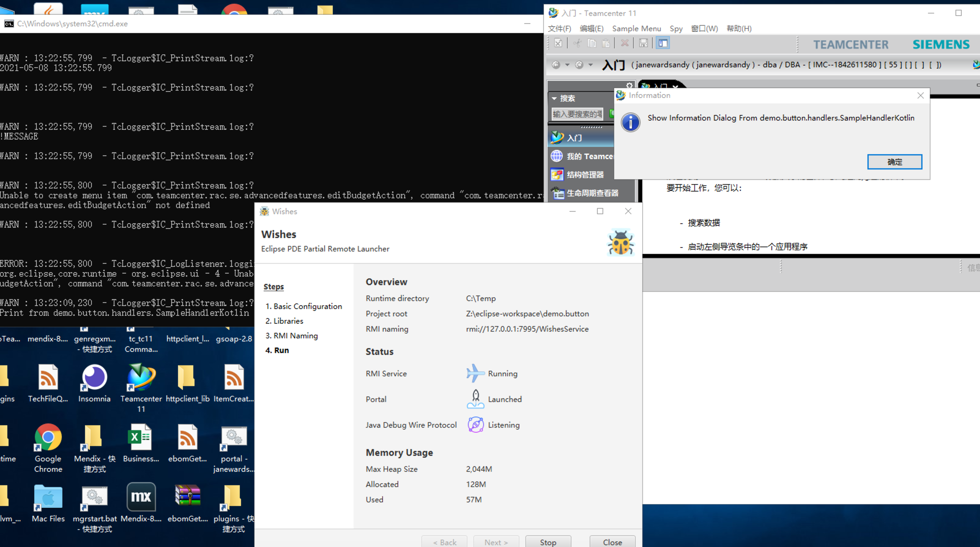
Task: Select step 2. Libraries in Wishes
Action: (284, 321)
